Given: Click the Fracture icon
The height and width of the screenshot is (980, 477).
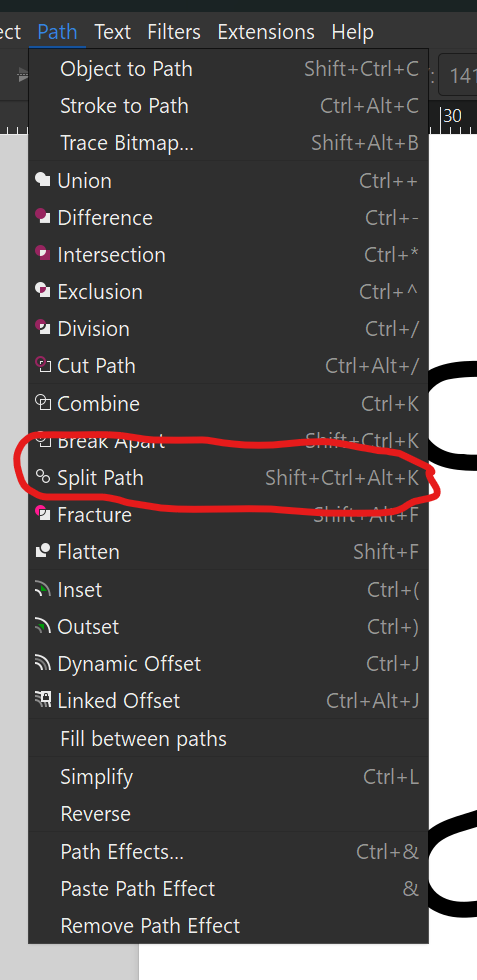Looking at the screenshot, I should (x=43, y=514).
